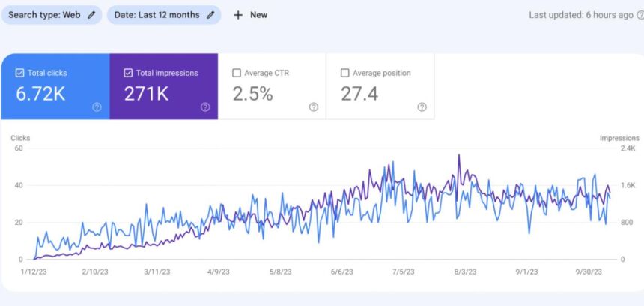The image size is (644, 306).
Task: Open help icon on Total clicks card
Action: click(x=97, y=107)
